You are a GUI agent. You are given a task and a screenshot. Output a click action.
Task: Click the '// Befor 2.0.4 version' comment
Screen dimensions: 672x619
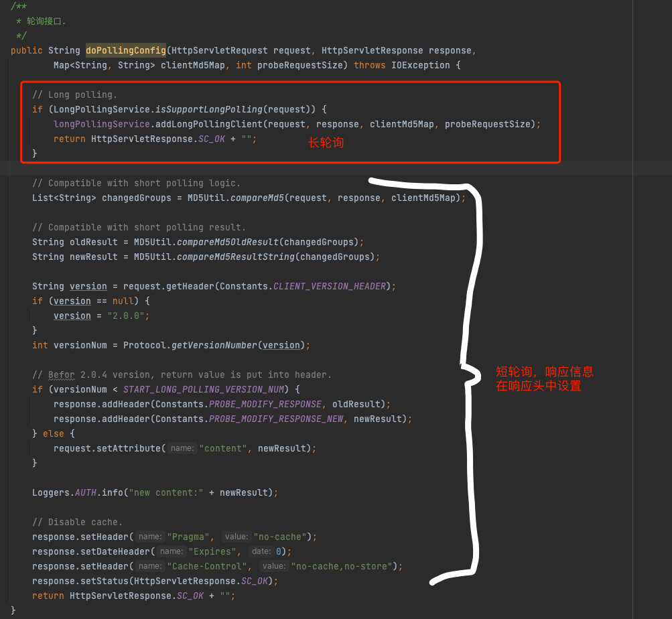pyautogui.click(x=182, y=374)
